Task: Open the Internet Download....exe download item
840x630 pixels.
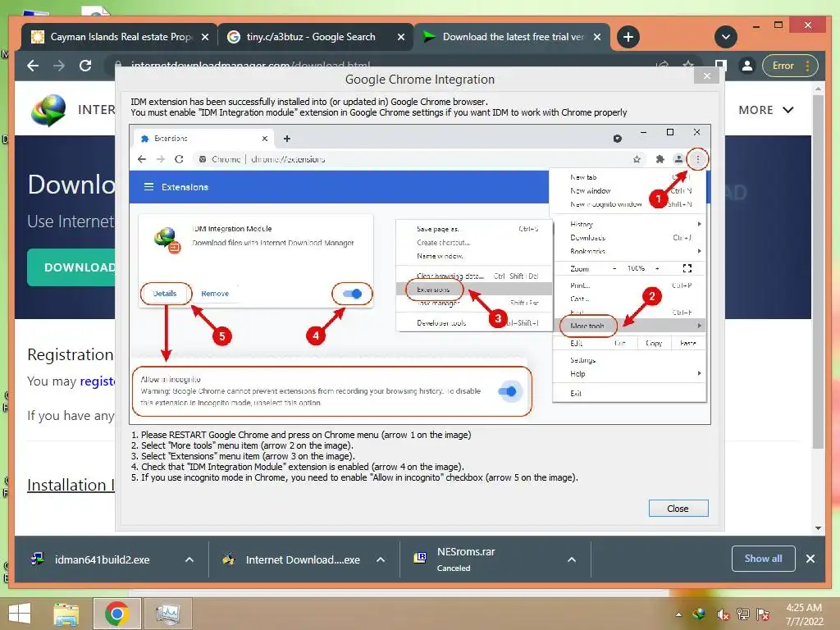Action: tap(292, 559)
